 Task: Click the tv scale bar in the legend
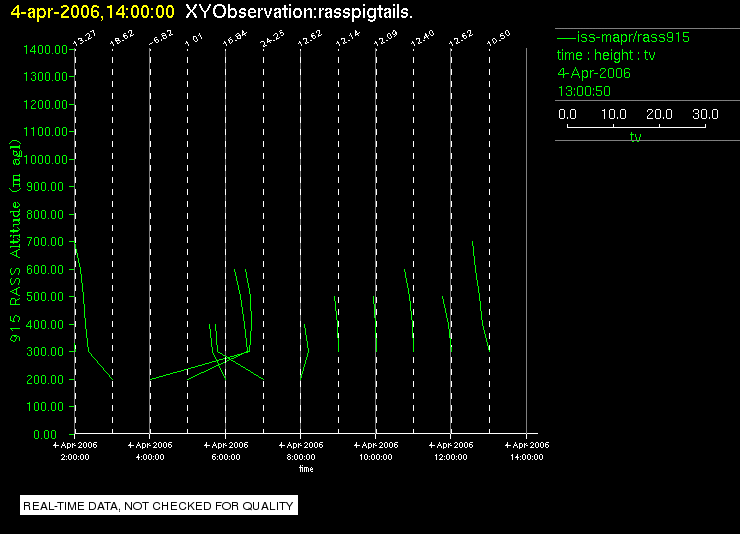[x=636, y=126]
